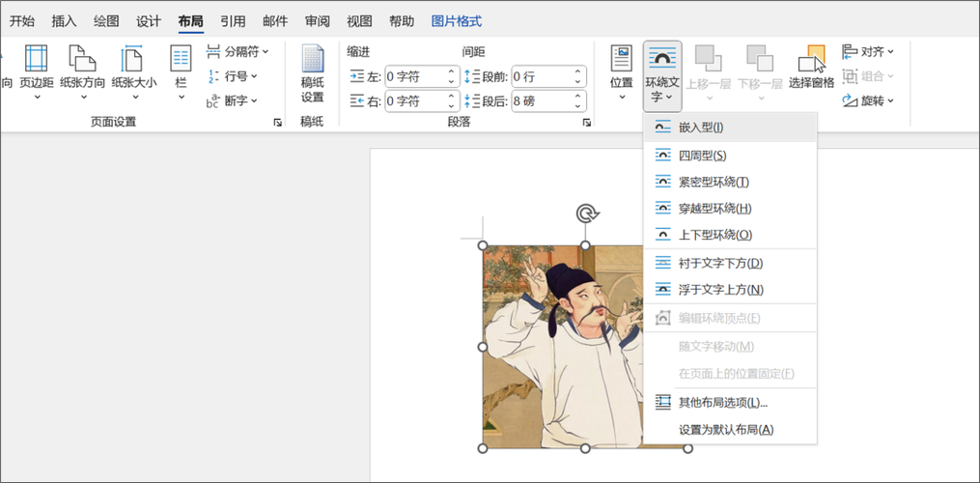The image size is (980, 483).
Task: Click the 环绕文字 wrap text button
Action: (662, 75)
